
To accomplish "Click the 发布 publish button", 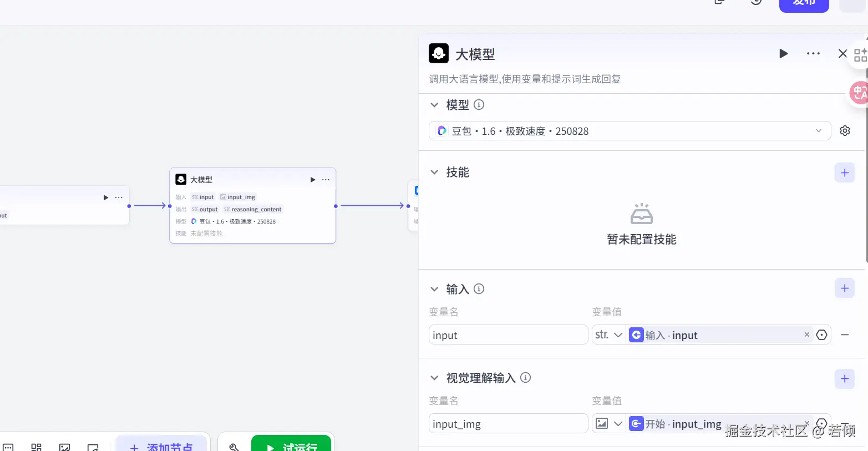I will (x=804, y=4).
